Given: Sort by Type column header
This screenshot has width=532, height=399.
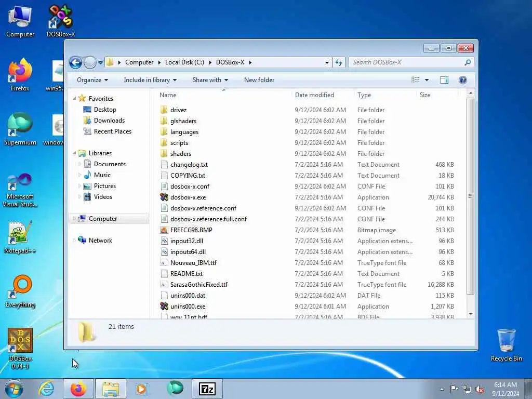Looking at the screenshot, I should coord(364,96).
